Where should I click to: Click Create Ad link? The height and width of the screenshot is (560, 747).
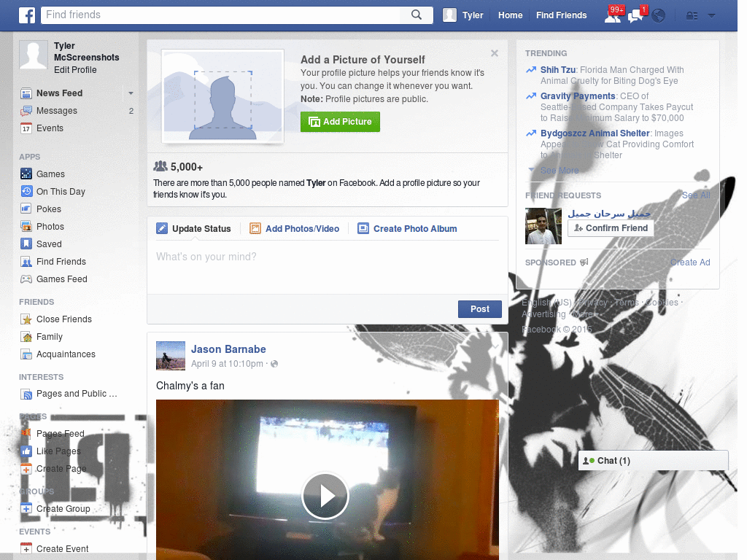[x=690, y=262]
